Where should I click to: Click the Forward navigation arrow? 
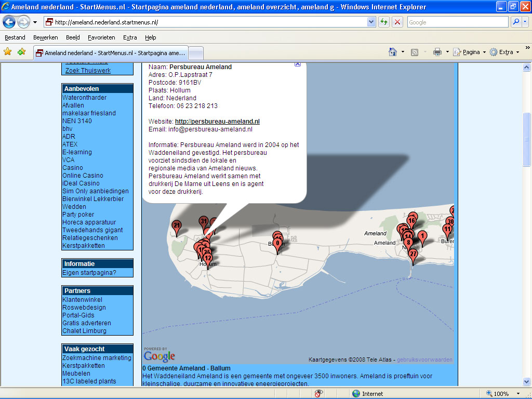(x=23, y=22)
